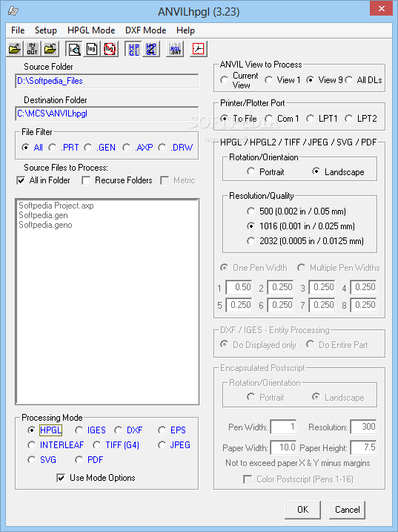Click the crossed-out no log icon
398x532 pixels.
(109, 49)
